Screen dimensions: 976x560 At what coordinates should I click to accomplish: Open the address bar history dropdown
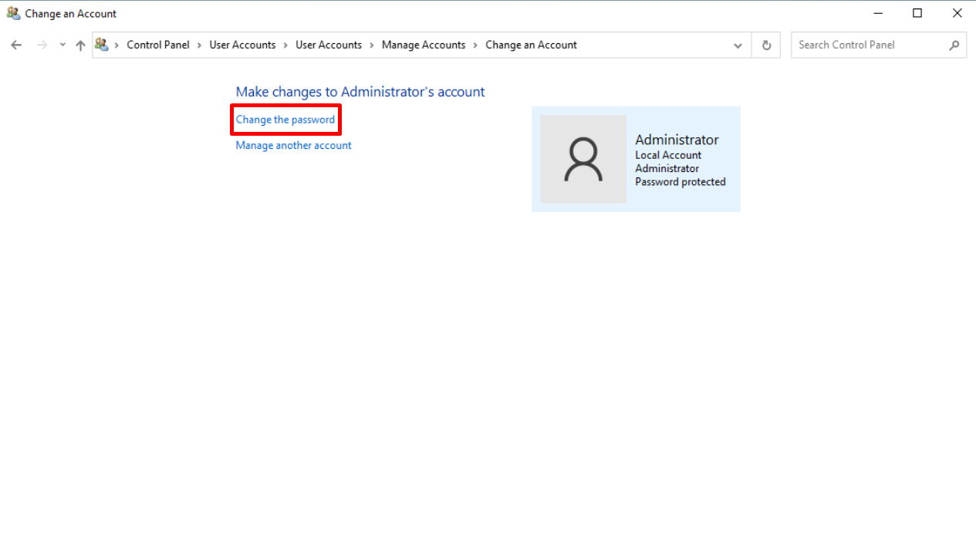(x=738, y=45)
